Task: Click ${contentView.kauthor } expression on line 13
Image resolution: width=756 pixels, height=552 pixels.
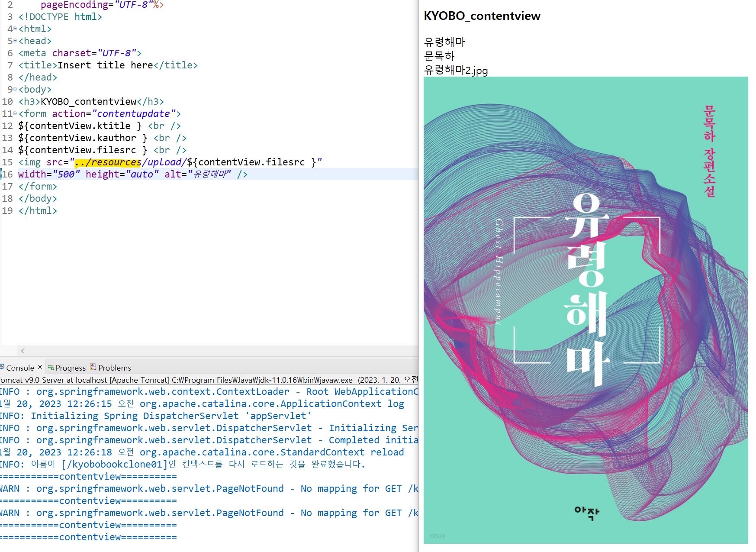Action: [83, 138]
